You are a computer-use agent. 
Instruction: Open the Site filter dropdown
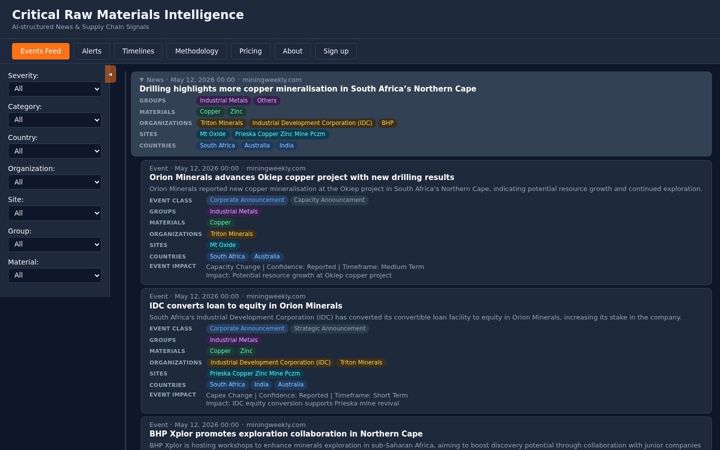tap(55, 213)
